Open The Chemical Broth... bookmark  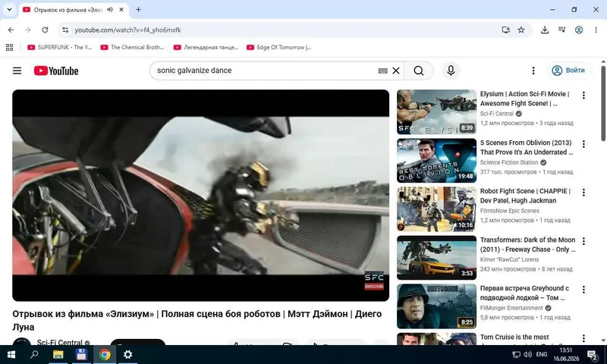[x=132, y=47]
